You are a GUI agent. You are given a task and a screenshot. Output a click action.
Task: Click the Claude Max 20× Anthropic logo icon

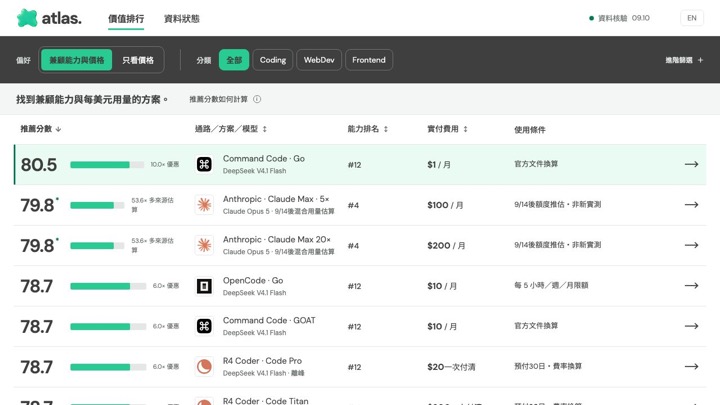204,245
